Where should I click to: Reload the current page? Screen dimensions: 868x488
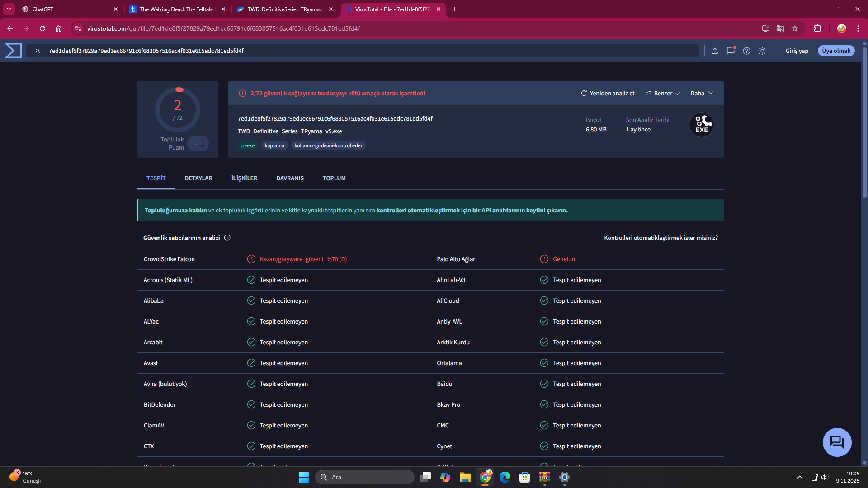coord(42,28)
